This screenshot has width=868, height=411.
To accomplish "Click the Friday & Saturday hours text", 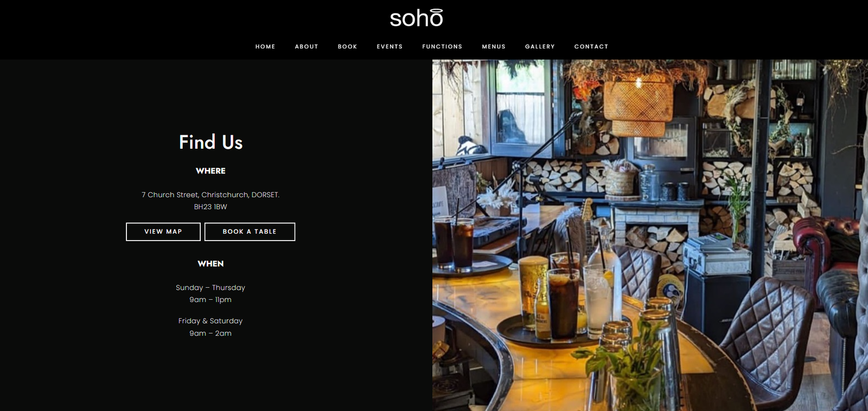I will pyautogui.click(x=210, y=321).
